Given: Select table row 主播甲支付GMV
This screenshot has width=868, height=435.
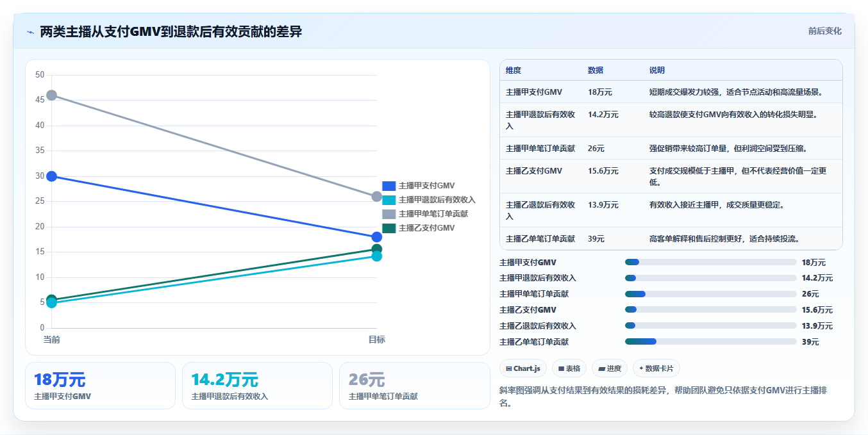Looking at the screenshot, I should coord(671,92).
